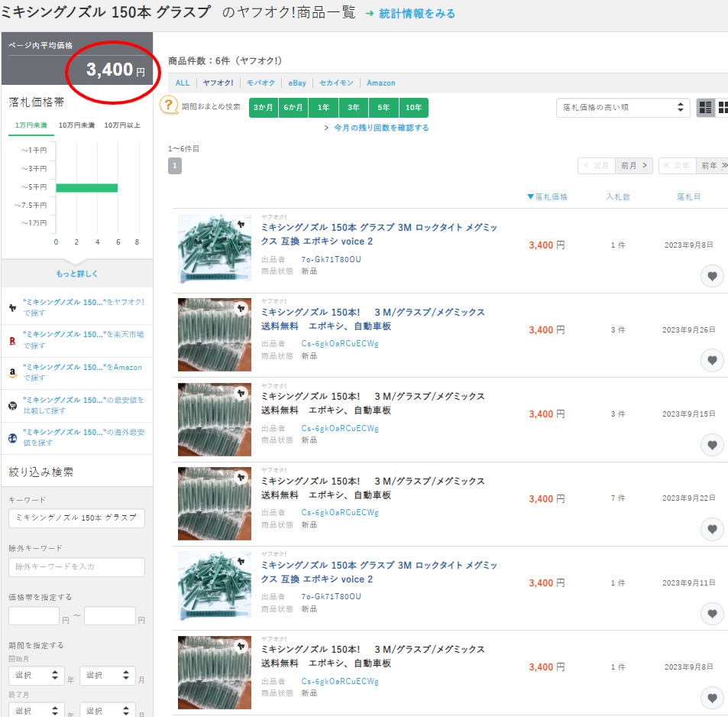Switch to grid view layout icon
This screenshot has width=728, height=717.
(x=722, y=108)
